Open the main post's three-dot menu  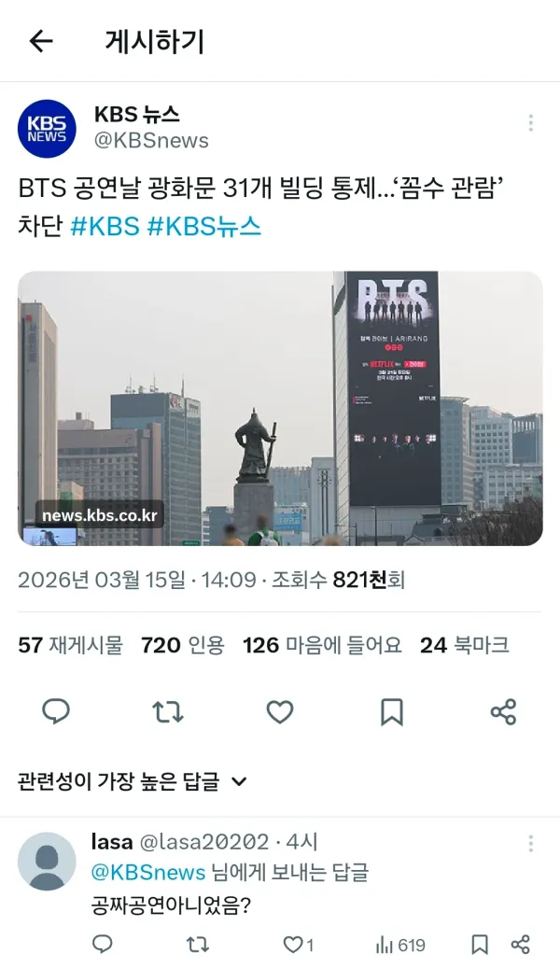click(x=530, y=123)
